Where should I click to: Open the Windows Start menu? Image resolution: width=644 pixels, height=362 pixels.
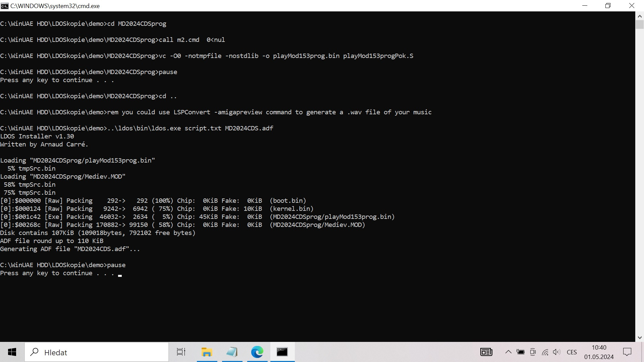tap(12, 352)
